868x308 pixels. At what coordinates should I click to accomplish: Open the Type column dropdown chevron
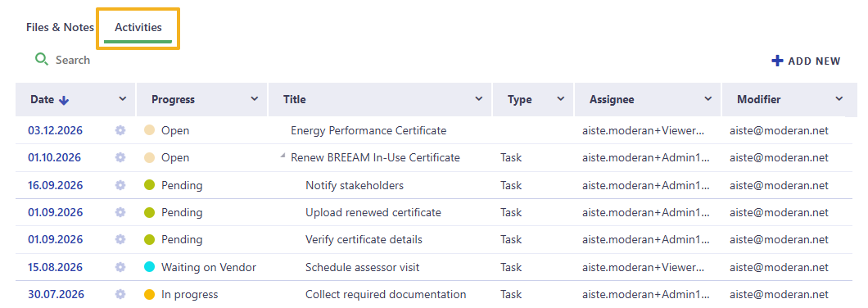tap(560, 99)
